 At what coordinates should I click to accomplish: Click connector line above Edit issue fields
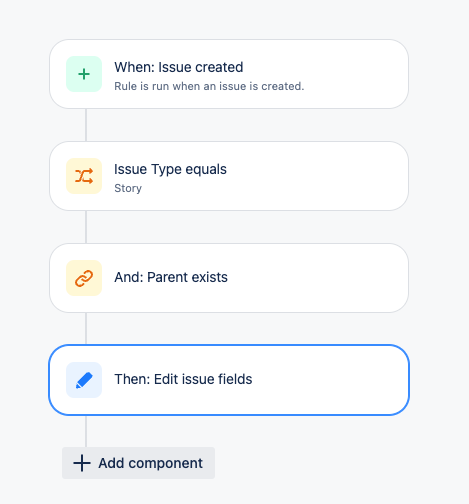[86, 329]
